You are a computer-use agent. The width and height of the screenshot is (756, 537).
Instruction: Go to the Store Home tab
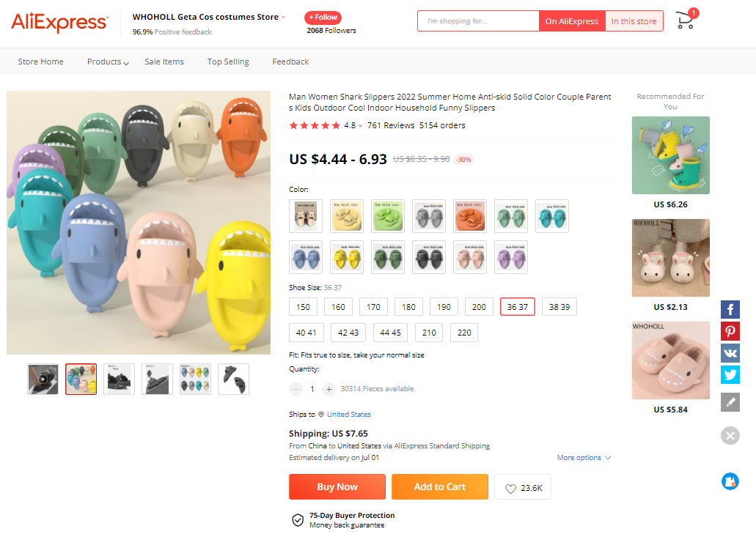40,62
